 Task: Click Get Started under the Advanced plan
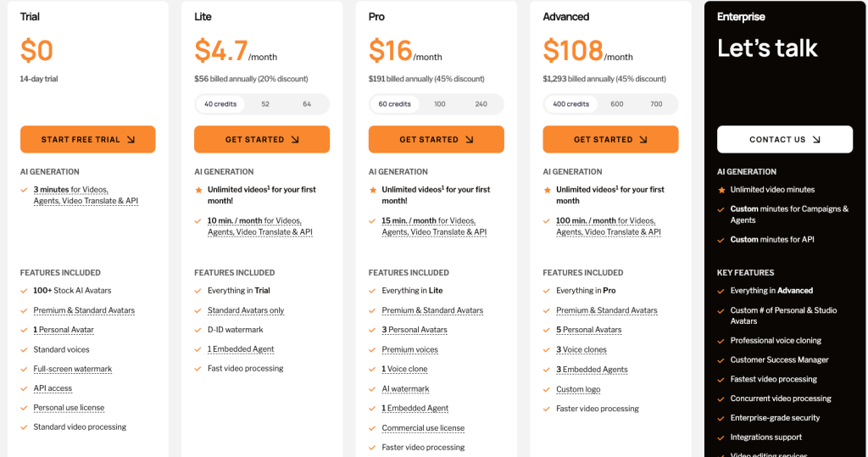(x=610, y=140)
